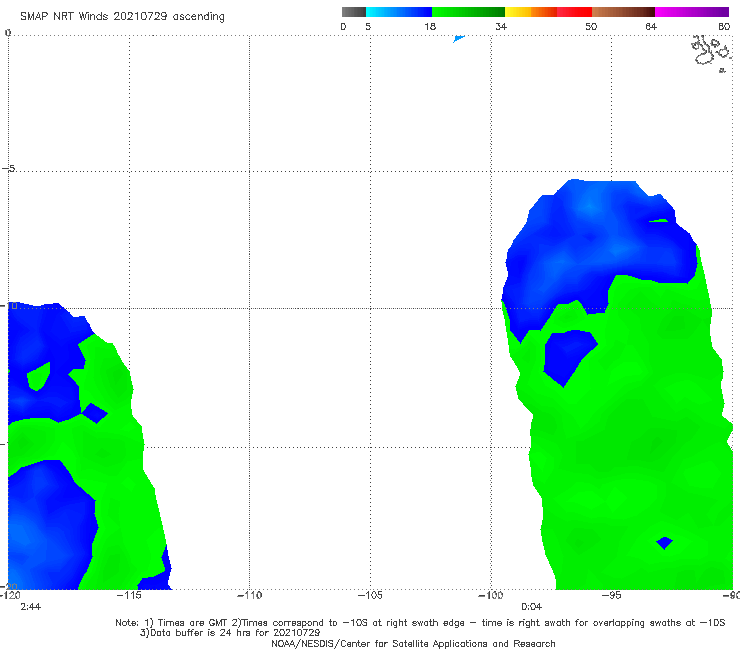Click the longitude label '-95'
Viewport: 740px width, 650px height.
coord(612,595)
